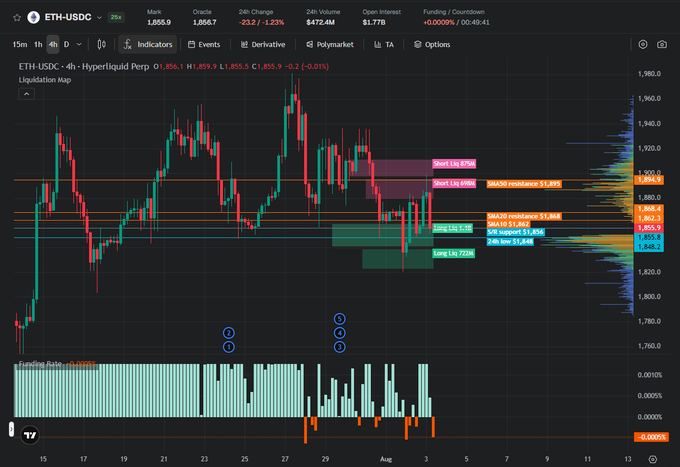Click the TradingView logo
This screenshot has height=467, width=680.
point(30,435)
